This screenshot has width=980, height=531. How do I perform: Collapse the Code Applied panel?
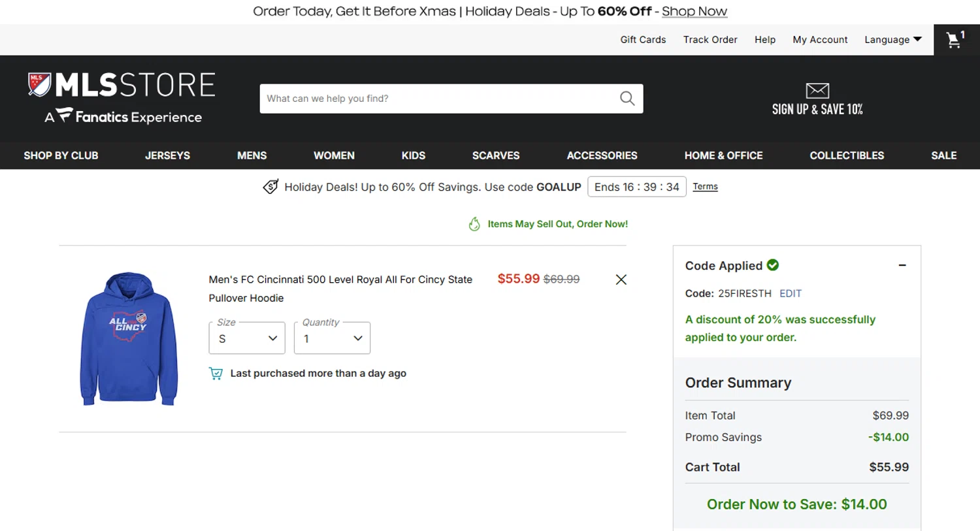tap(902, 265)
